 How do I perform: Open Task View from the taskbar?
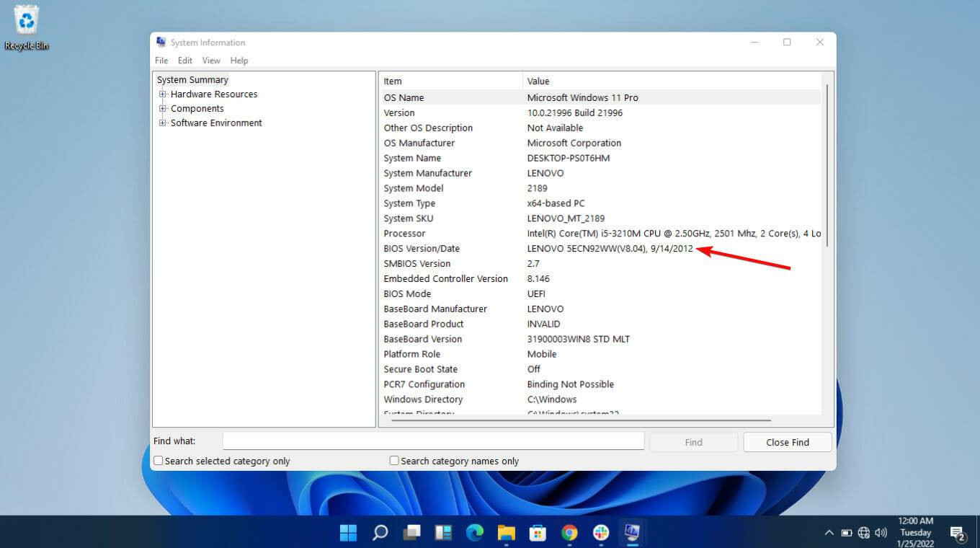[x=411, y=532]
